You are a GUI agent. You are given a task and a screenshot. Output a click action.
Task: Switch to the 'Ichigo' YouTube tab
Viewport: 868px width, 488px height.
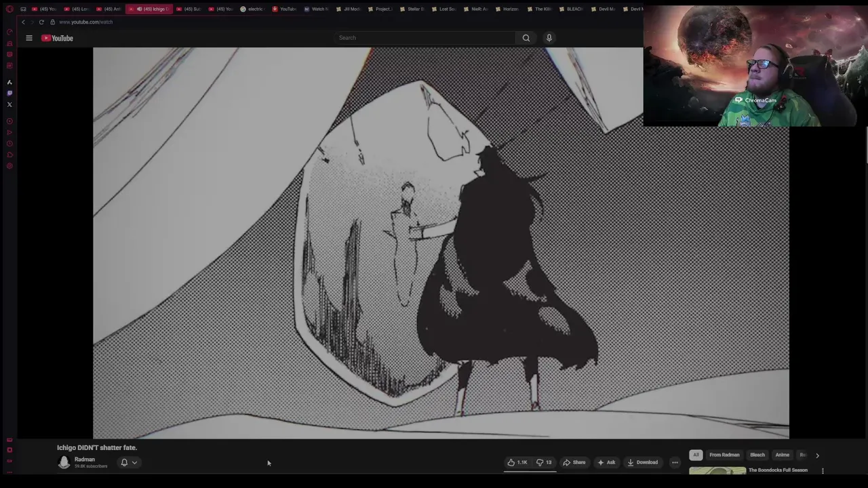149,9
